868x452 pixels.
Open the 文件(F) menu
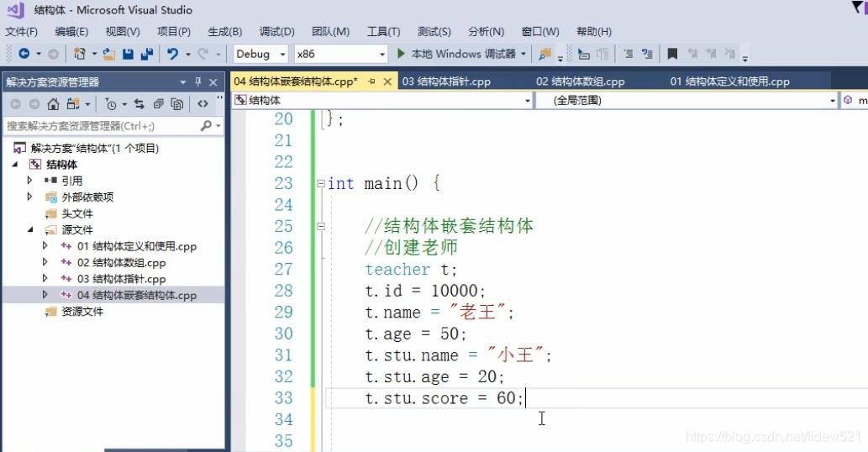point(22,32)
